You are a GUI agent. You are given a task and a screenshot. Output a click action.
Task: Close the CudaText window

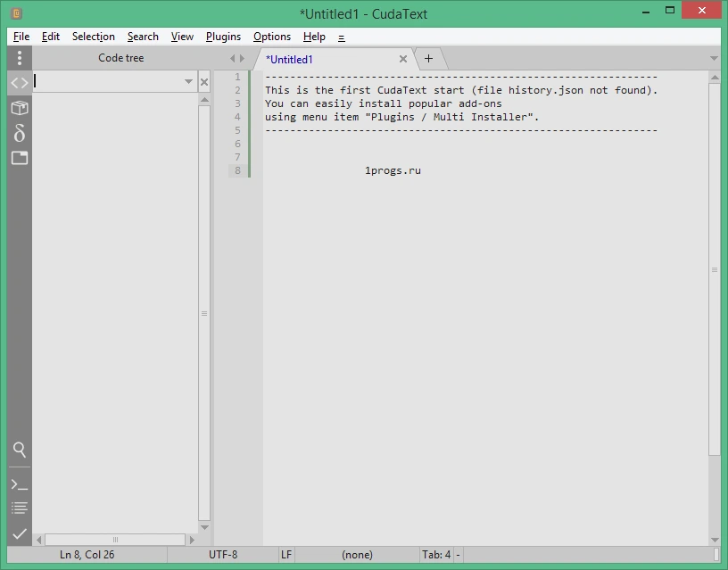701,10
